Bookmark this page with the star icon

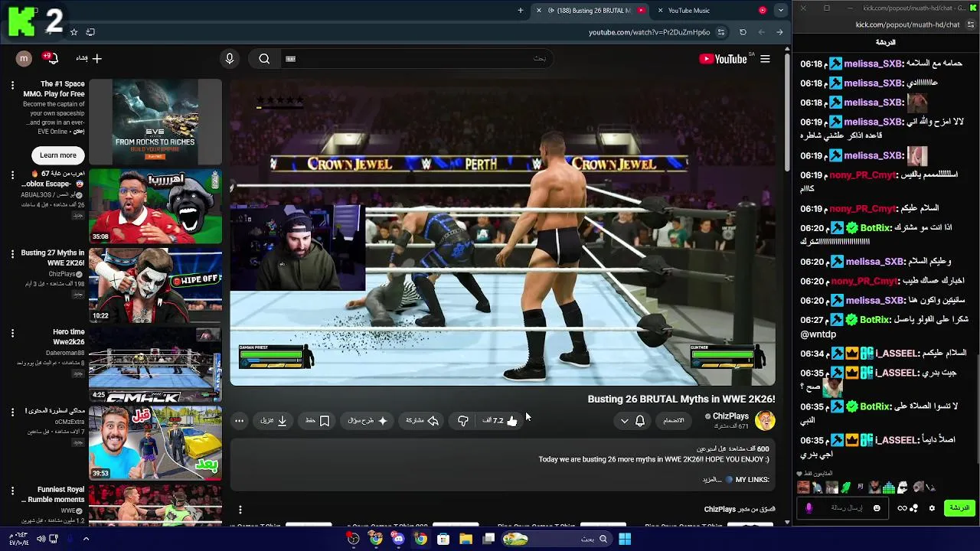click(73, 32)
